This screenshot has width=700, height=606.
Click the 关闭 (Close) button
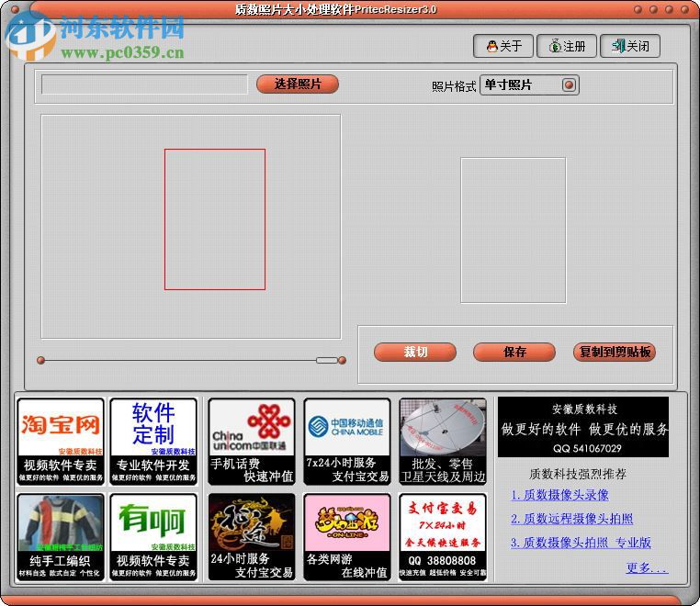(630, 46)
